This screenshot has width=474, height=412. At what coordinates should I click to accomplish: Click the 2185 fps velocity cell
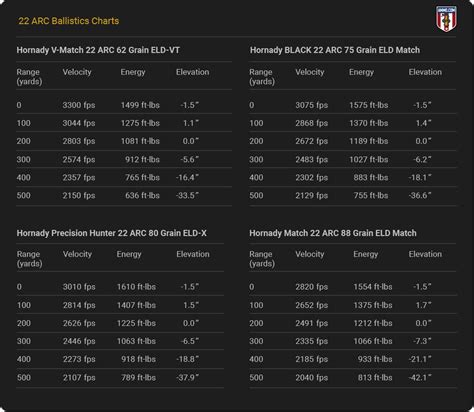coord(312,359)
